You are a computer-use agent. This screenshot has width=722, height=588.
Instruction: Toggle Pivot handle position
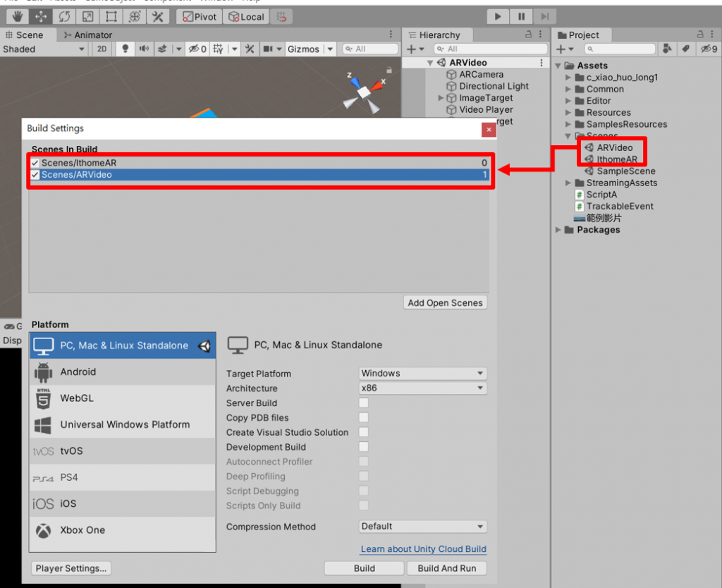pos(200,17)
